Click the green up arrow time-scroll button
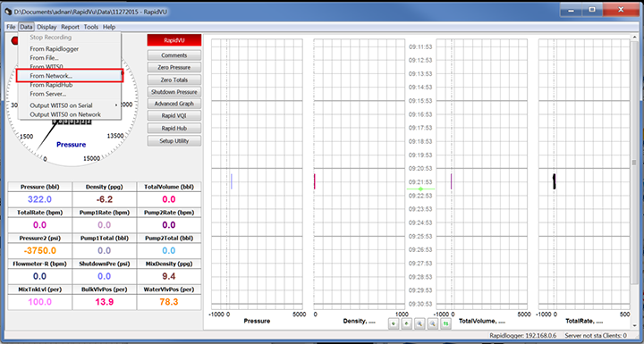Screen dimensions: 644x344 tap(407, 323)
